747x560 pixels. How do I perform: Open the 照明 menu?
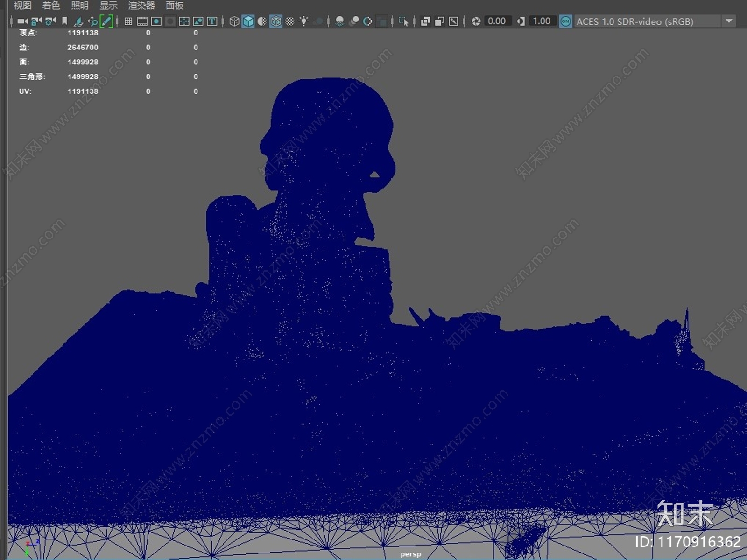click(80, 6)
